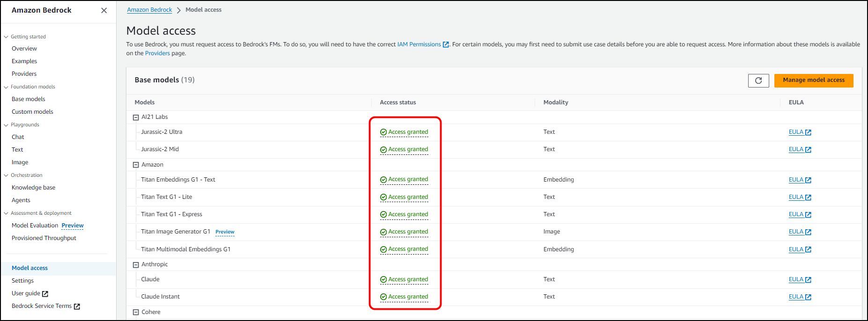The width and height of the screenshot is (868, 321).
Task: Click the Models column header
Action: 145,102
